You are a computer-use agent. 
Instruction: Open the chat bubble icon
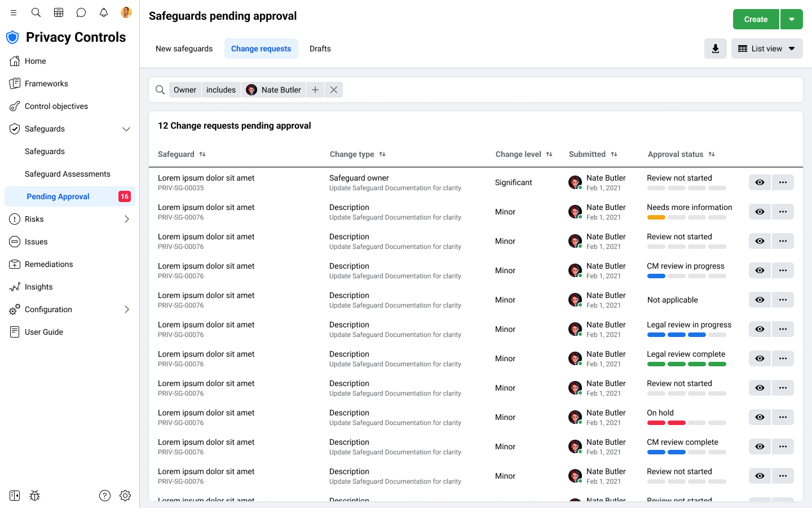(x=81, y=12)
